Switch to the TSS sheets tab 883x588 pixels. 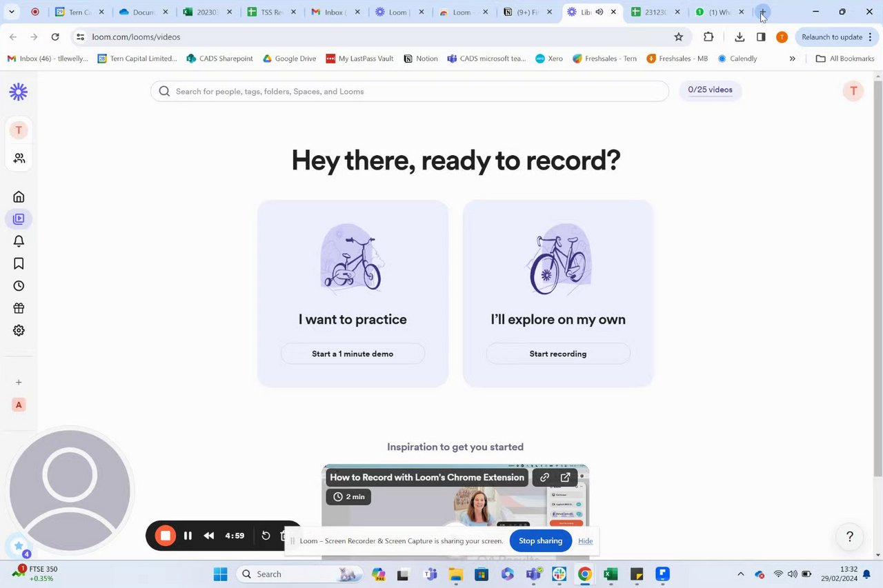271,12
